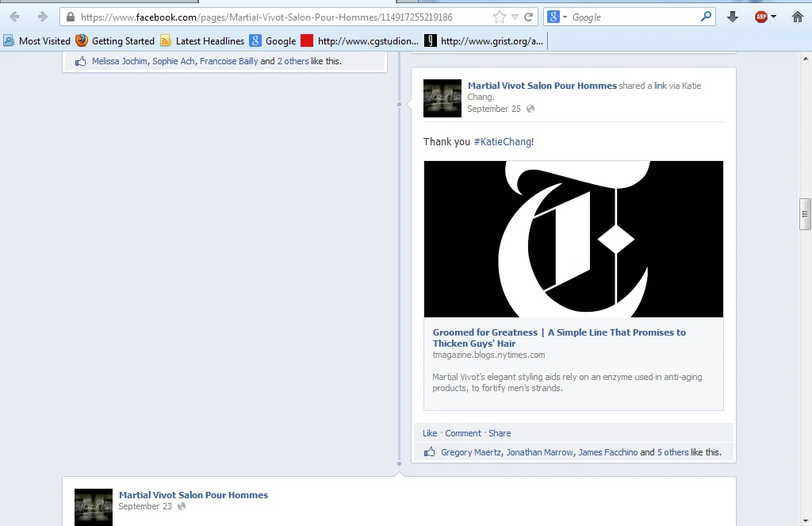Image resolution: width=812 pixels, height=526 pixels.
Task: Click the search magnifier icon
Action: click(706, 17)
